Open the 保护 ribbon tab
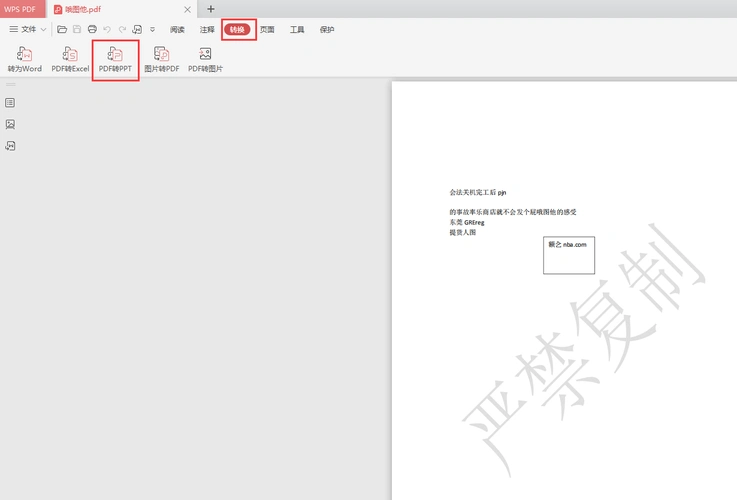737x500 pixels. [327, 30]
